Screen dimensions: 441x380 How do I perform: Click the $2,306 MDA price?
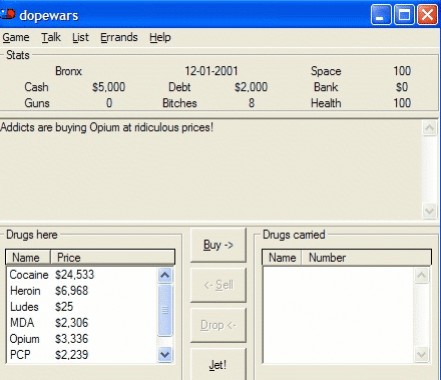point(71,323)
